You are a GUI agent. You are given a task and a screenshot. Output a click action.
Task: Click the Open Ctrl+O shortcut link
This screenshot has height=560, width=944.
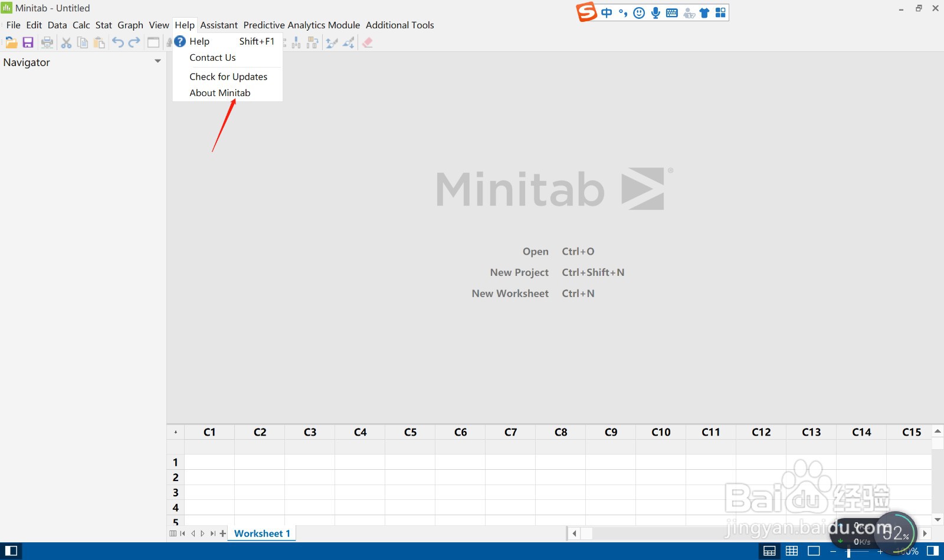[558, 252]
